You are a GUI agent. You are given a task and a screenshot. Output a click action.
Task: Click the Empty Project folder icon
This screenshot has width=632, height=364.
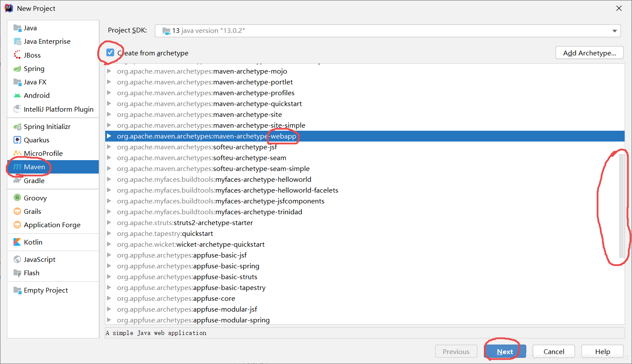[17, 290]
